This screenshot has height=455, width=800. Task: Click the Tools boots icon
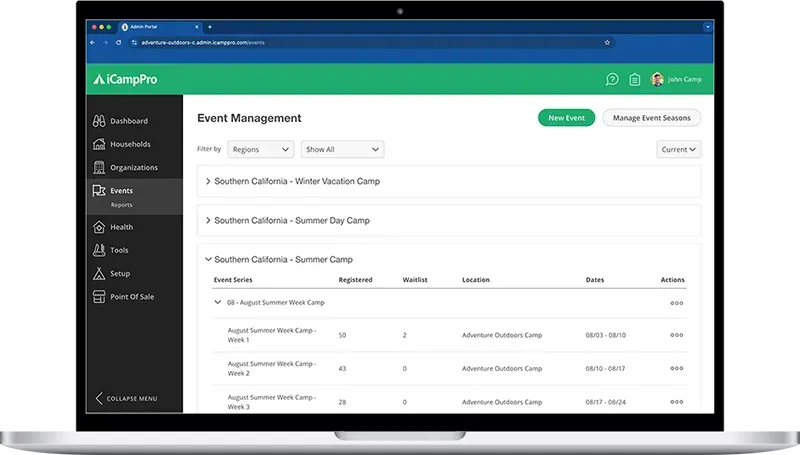[x=99, y=250]
